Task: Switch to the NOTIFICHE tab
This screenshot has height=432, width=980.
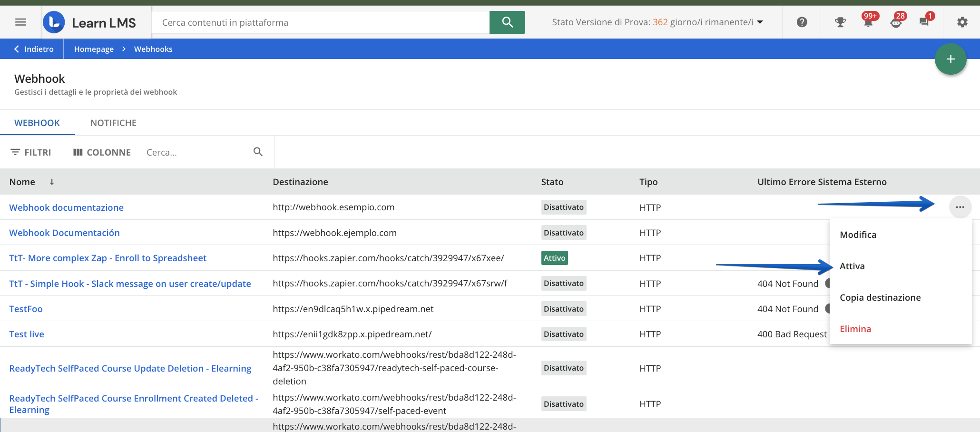Action: pyautogui.click(x=113, y=123)
